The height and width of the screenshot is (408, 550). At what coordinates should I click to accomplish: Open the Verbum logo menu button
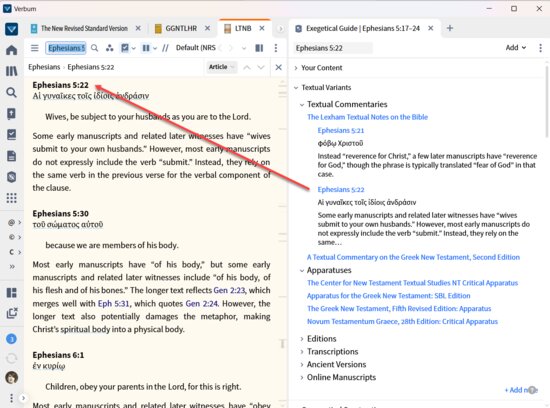(x=12, y=29)
